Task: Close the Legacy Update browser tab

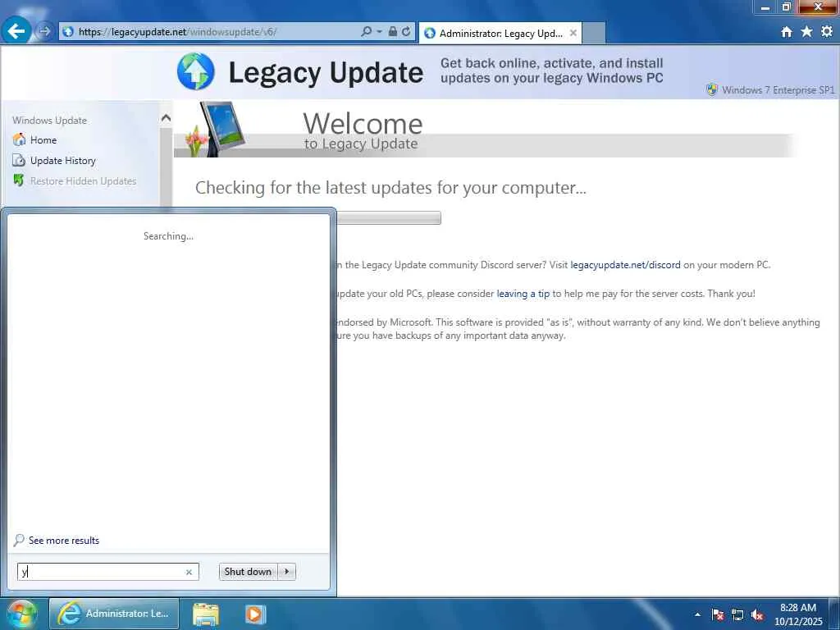Action: click(573, 33)
